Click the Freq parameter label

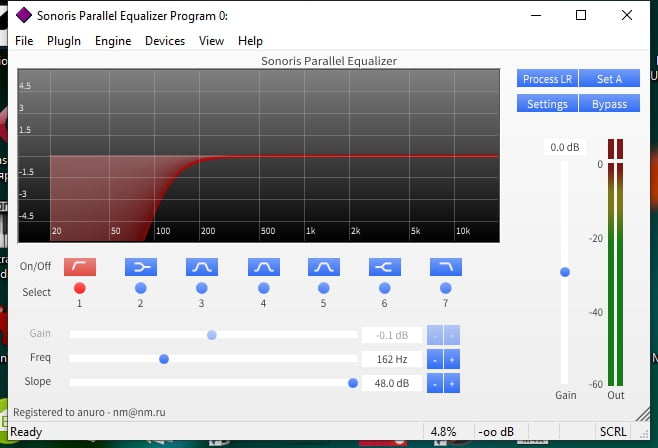40,357
